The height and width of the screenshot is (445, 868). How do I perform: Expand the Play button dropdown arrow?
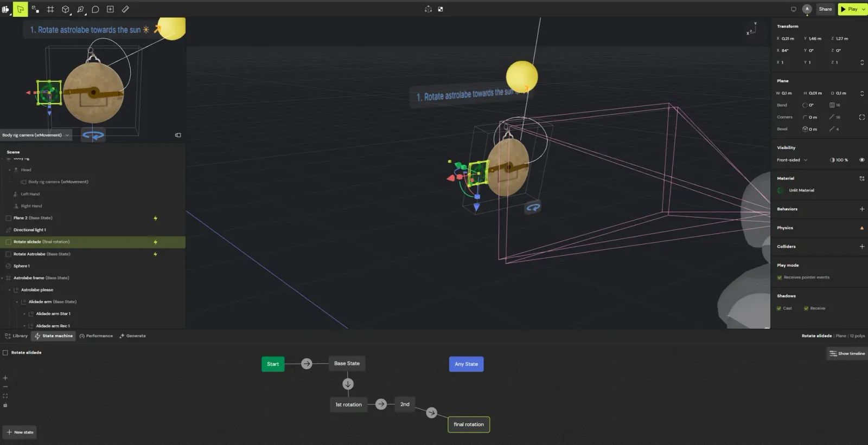pos(863,9)
